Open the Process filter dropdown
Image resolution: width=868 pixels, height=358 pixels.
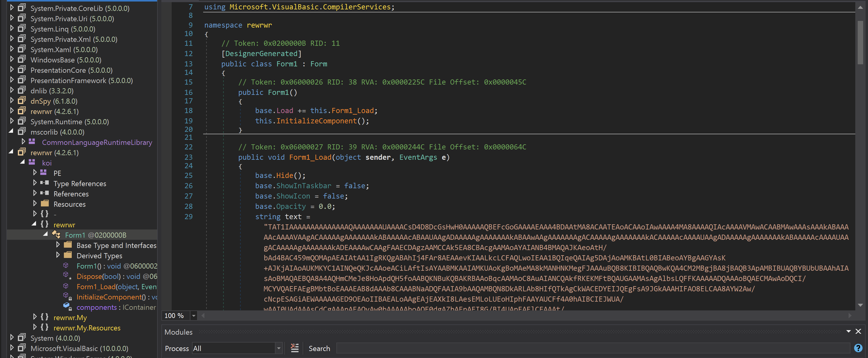tap(278, 348)
